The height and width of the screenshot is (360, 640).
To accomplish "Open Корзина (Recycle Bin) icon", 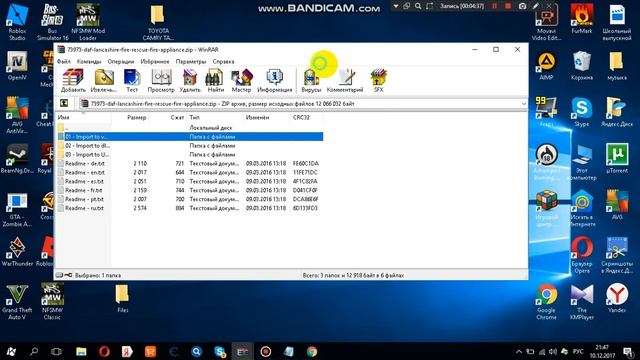I will (x=582, y=65).
